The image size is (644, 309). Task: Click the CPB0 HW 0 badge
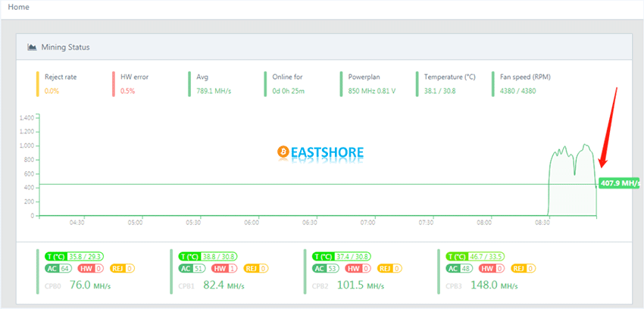90,269
